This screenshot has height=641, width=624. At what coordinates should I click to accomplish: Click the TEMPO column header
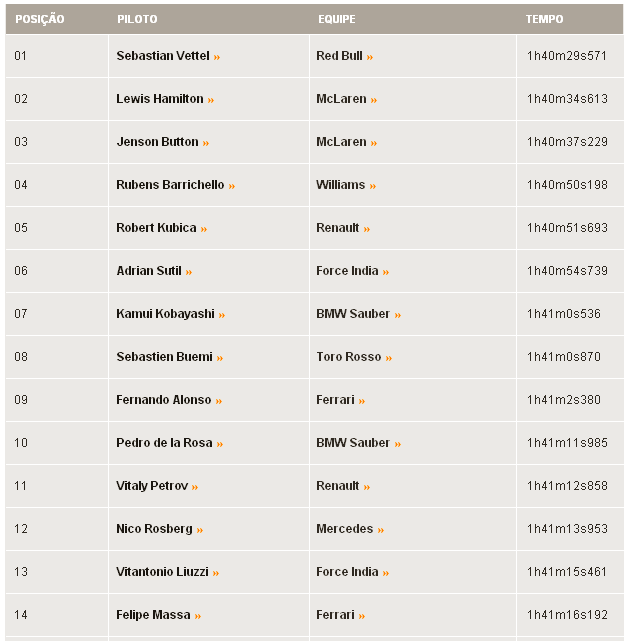pyautogui.click(x=544, y=19)
